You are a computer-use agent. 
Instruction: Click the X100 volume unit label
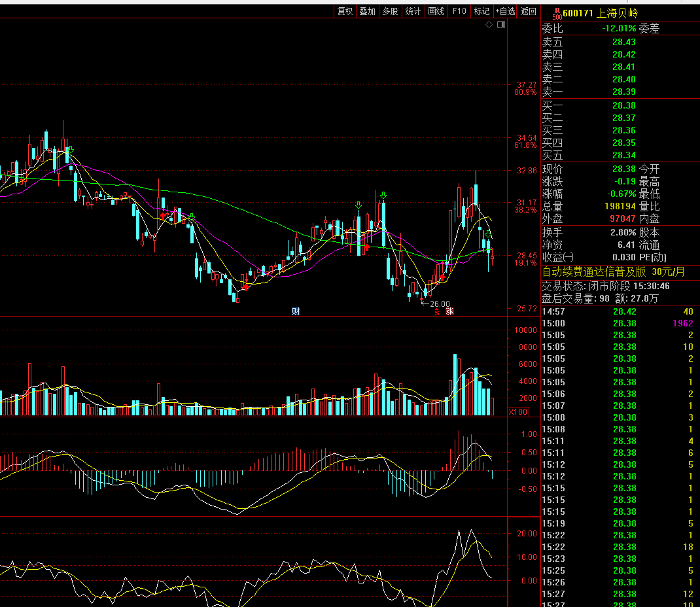tap(518, 412)
